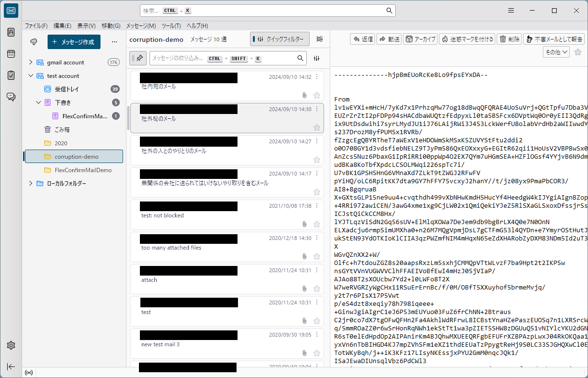The width and height of the screenshot is (588, 378).
Task: Select the 受信トレイ folder
Action: click(74, 89)
